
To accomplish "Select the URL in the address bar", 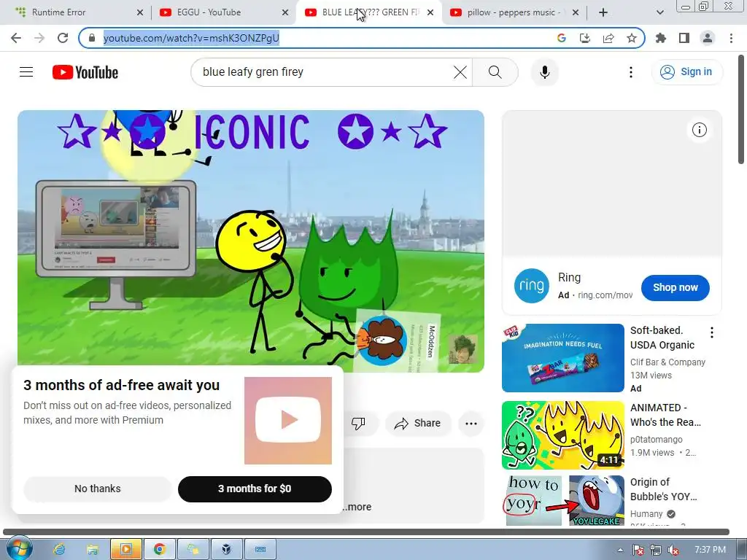I will coord(191,38).
